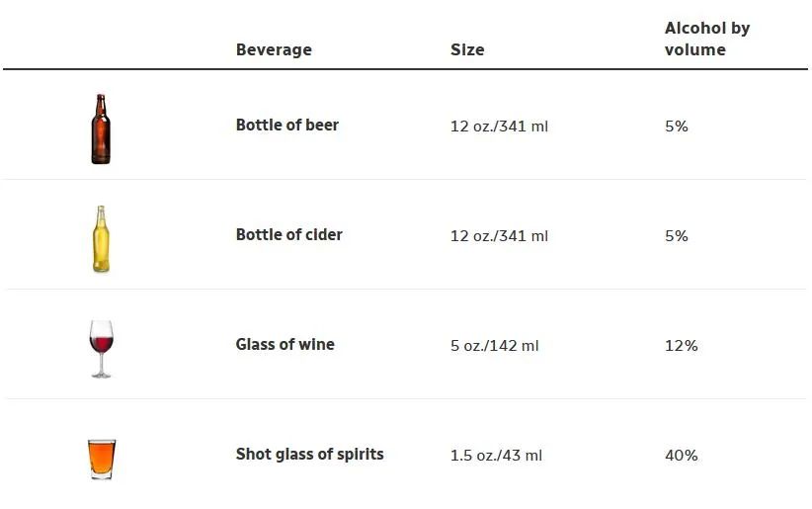This screenshot has height=509, width=812.
Task: Click the yellow cider bottle image
Action: tap(101, 239)
